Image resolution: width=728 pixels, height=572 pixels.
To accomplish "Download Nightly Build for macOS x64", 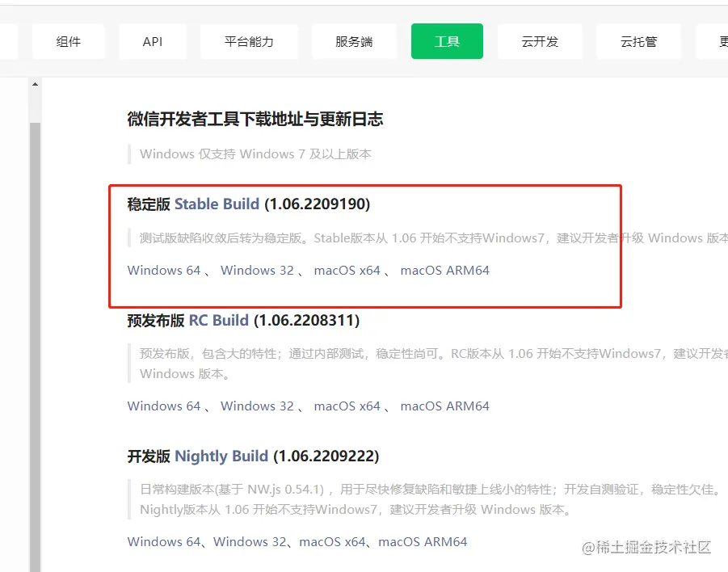I will click(332, 541).
